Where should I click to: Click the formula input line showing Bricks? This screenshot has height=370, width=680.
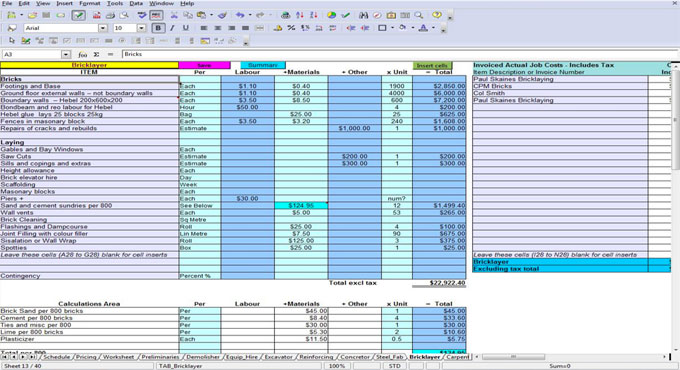pos(399,55)
